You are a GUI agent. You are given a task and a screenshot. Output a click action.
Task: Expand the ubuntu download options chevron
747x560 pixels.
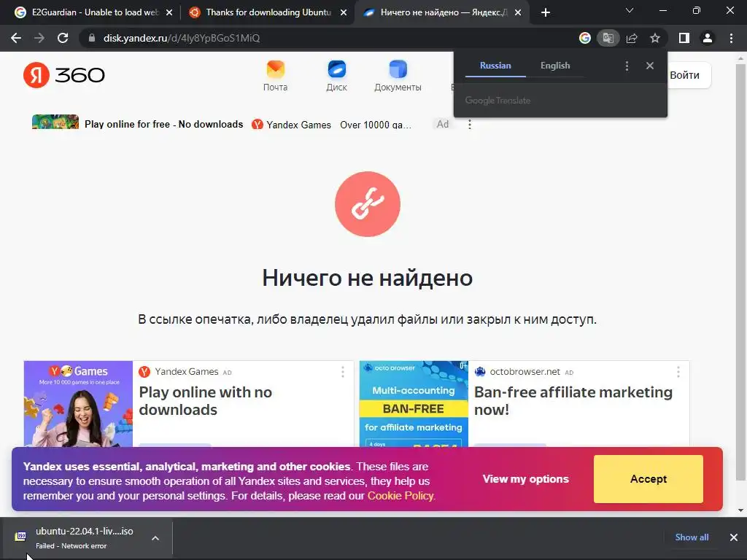155,538
